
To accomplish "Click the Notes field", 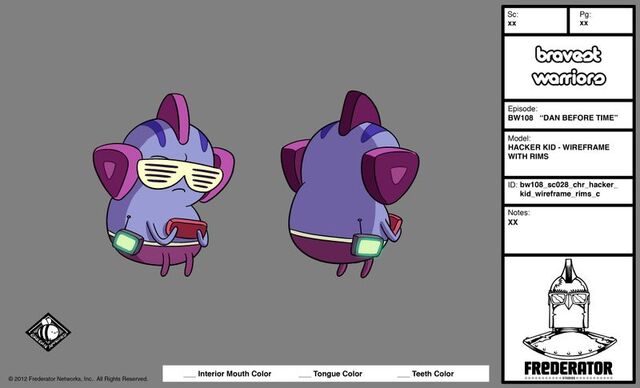I will [568, 230].
